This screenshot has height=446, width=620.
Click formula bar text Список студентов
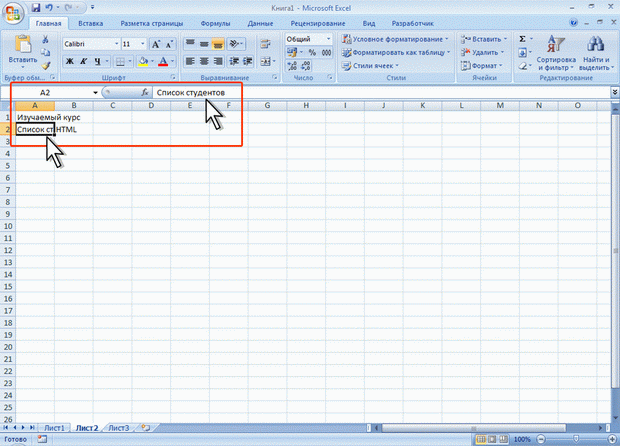(191, 93)
